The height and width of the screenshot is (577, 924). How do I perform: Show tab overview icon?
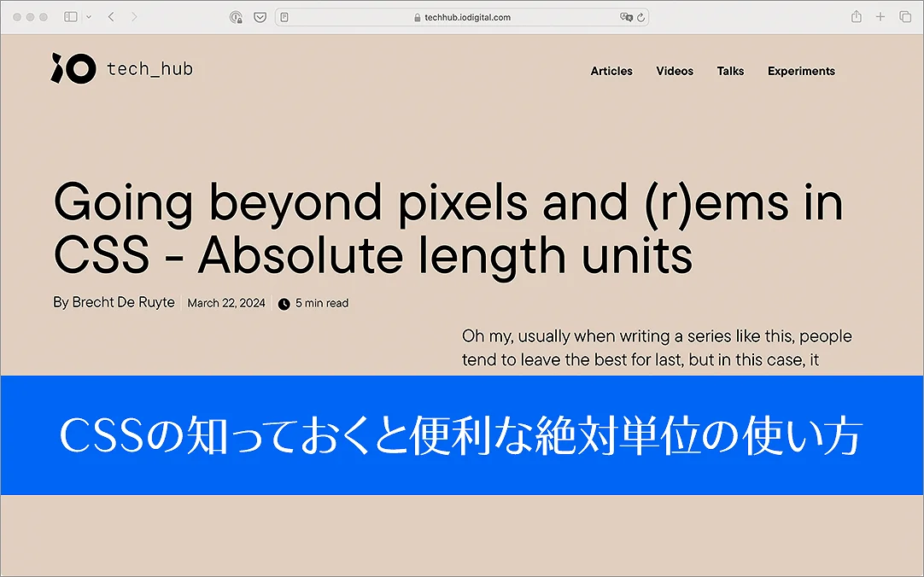[x=905, y=16]
